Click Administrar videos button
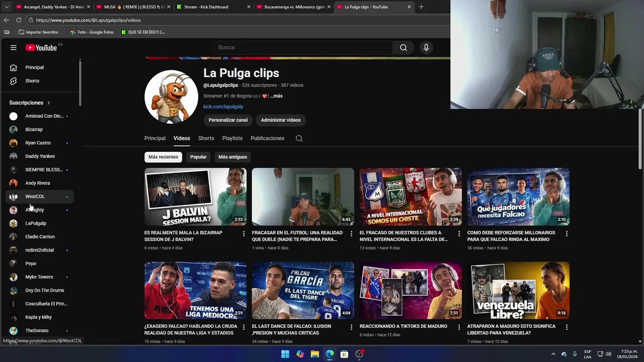 click(x=280, y=120)
